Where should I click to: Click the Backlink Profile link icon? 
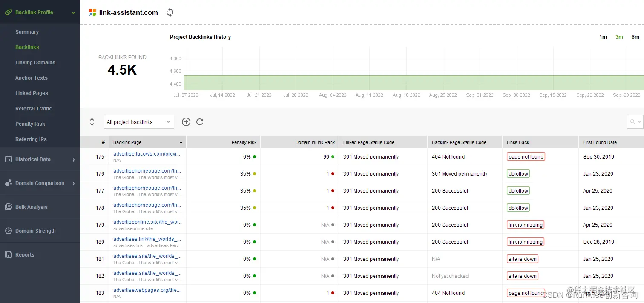click(8, 12)
